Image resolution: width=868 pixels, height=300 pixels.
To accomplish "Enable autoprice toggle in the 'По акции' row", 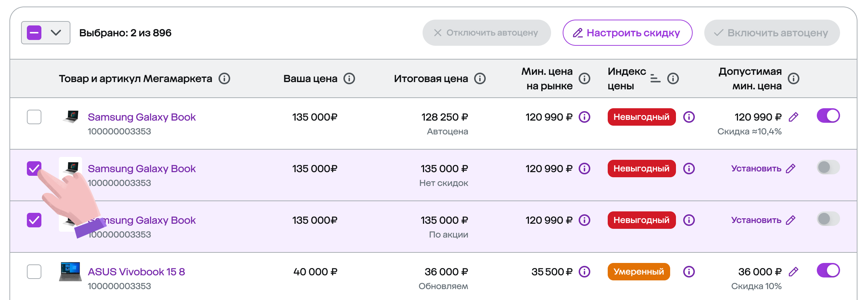I will 828,219.
